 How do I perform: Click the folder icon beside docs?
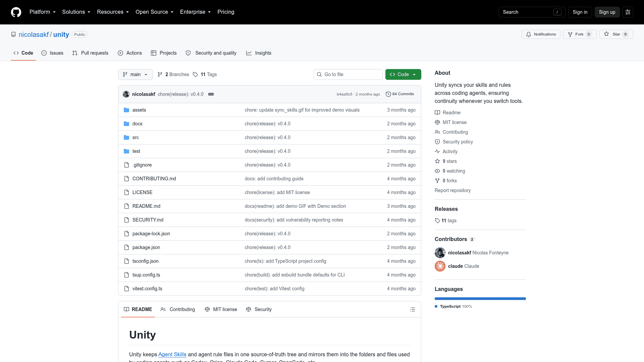coord(126,124)
